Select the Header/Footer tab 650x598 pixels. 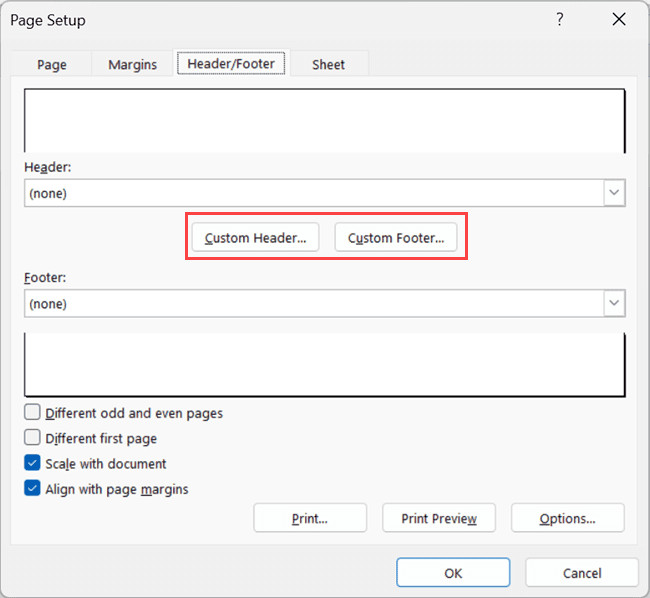[x=232, y=63]
